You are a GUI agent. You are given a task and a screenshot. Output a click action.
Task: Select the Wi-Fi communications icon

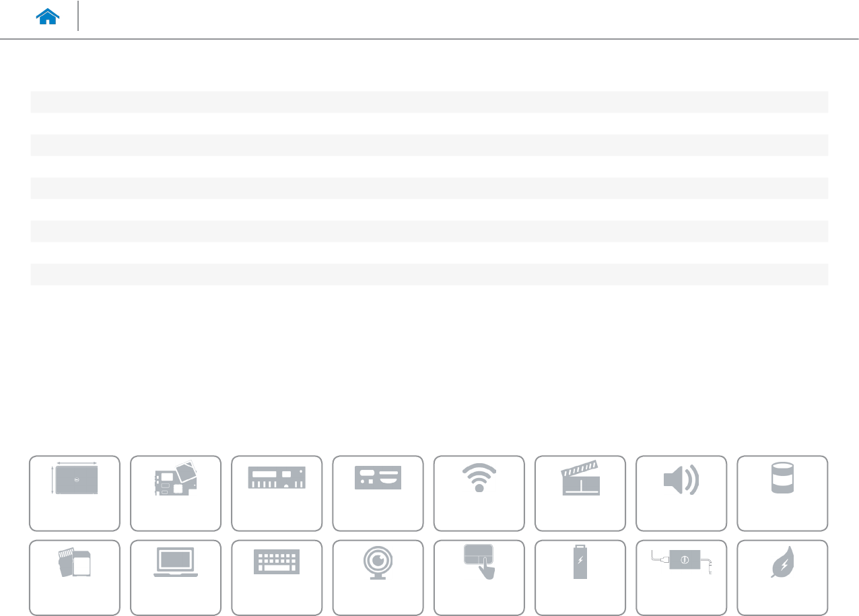coord(479,493)
